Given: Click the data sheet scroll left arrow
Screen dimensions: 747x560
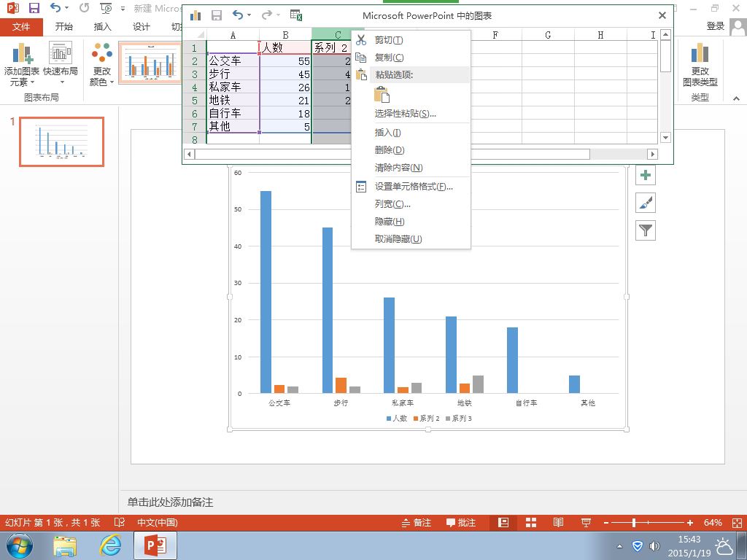Looking at the screenshot, I should (x=189, y=154).
